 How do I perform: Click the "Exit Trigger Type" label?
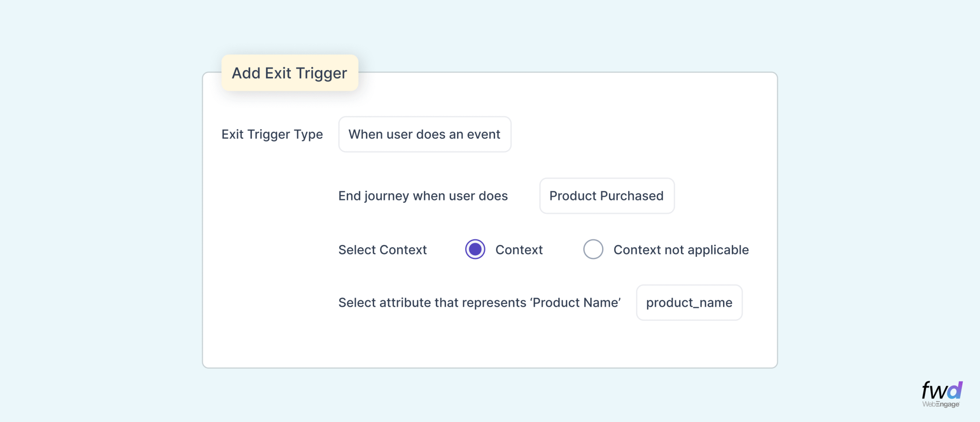click(x=272, y=134)
